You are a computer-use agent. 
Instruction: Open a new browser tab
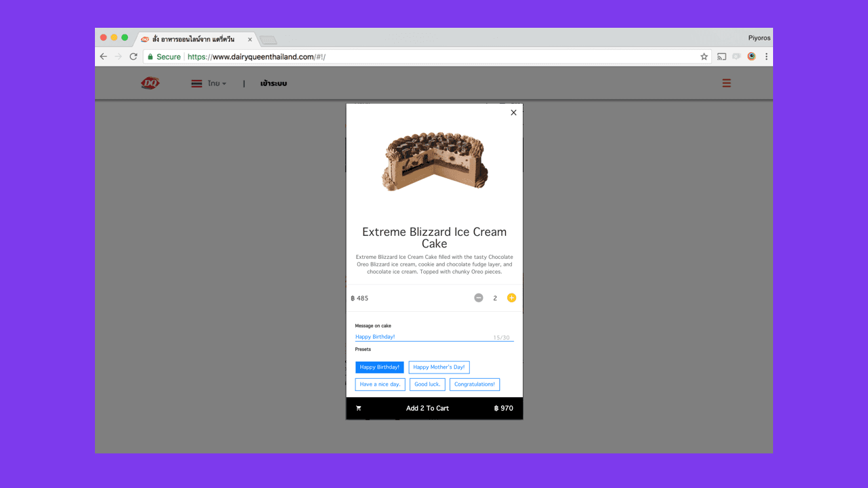[x=268, y=40]
